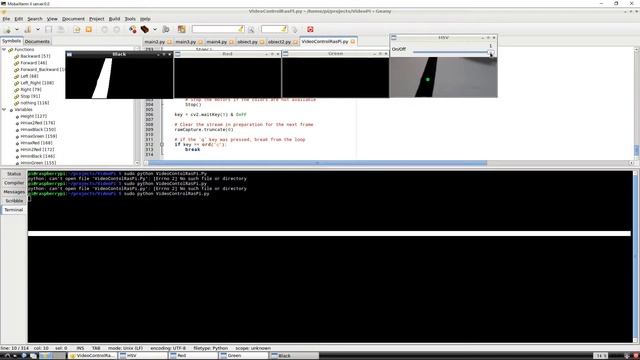Navigate back with the toolbar arrow
Screen dimensions: 640x360
coord(104,29)
